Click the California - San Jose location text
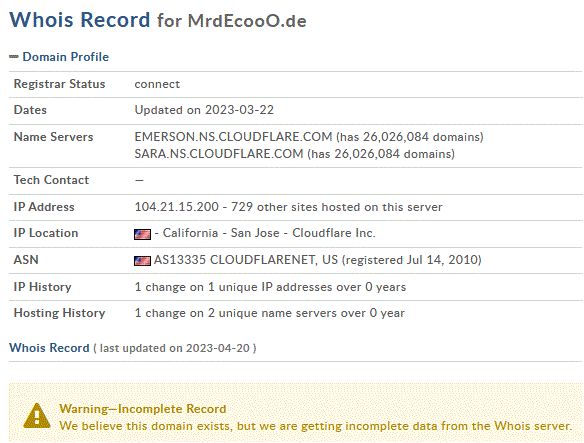The height and width of the screenshot is (443, 584). coord(221,233)
